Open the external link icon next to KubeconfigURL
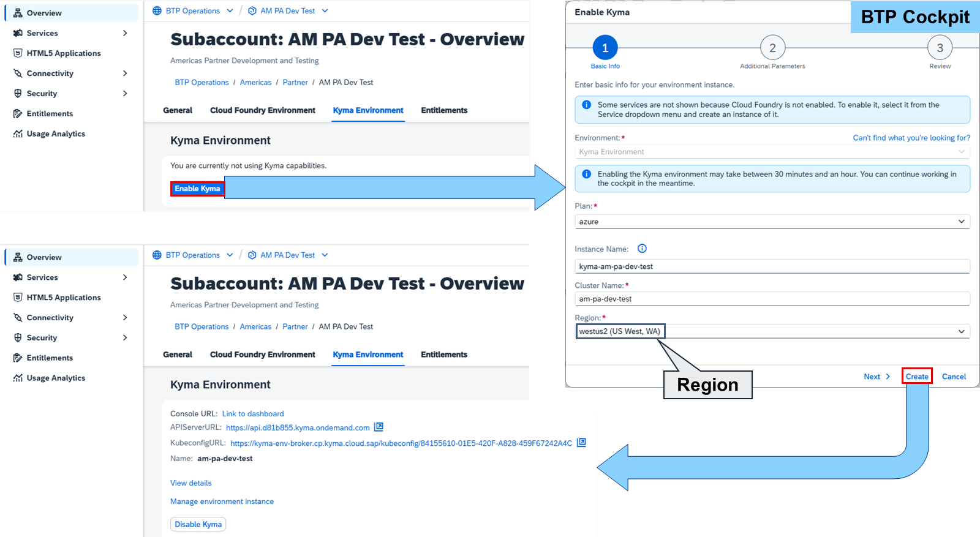Screen dimensions: 980x537 coord(582,442)
